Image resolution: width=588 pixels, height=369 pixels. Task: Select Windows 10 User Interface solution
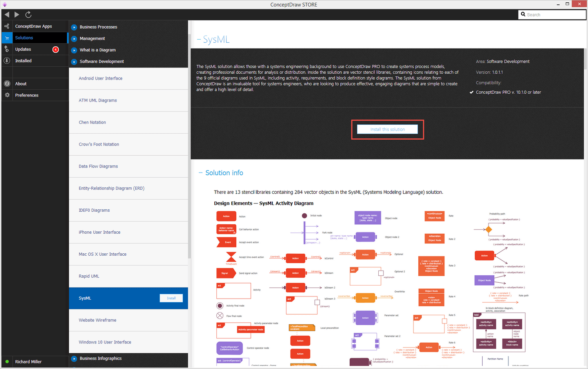(x=129, y=342)
